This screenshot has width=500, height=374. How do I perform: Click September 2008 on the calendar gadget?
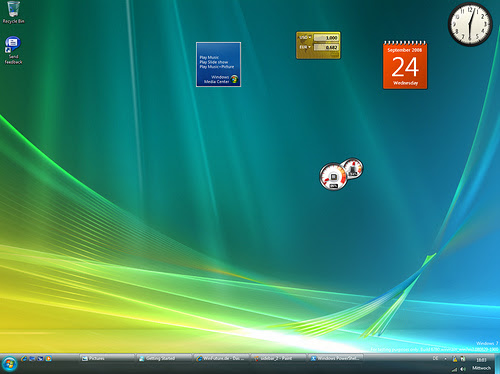pos(405,50)
